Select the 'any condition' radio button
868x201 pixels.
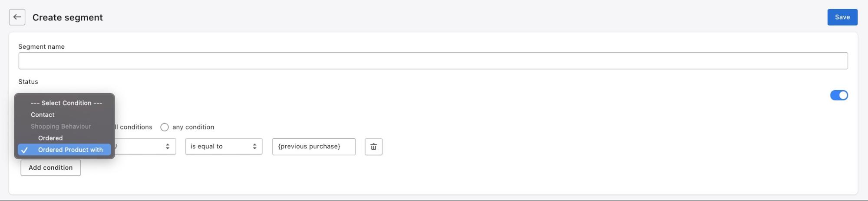point(165,127)
